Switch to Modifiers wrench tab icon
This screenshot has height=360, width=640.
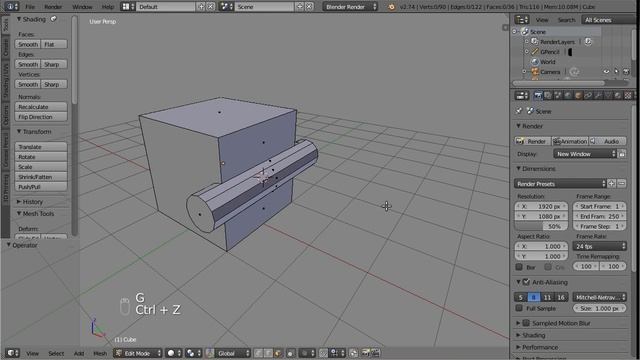(x=598, y=96)
